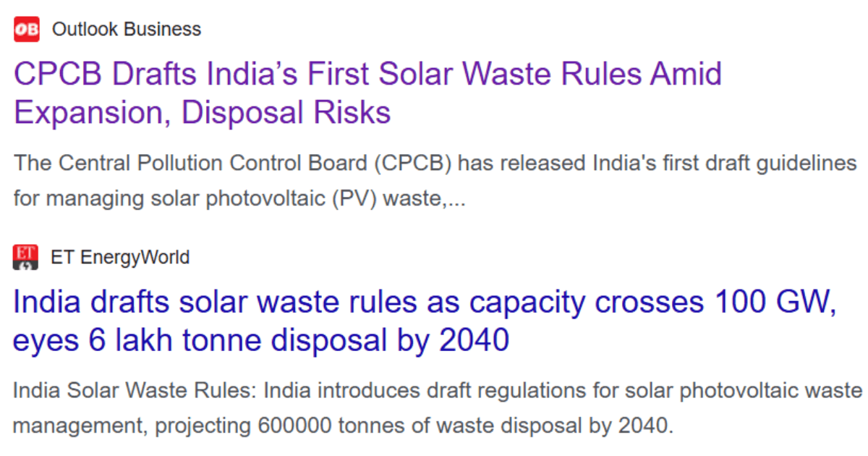This screenshot has height=456, width=868.
Task: Open the India drafts solar waste rules headline
Action: pyautogui.click(x=425, y=321)
